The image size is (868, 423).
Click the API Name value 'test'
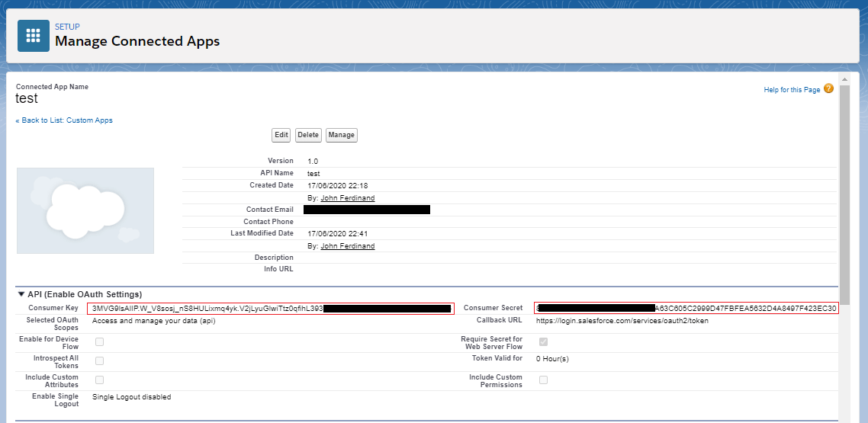(x=314, y=174)
